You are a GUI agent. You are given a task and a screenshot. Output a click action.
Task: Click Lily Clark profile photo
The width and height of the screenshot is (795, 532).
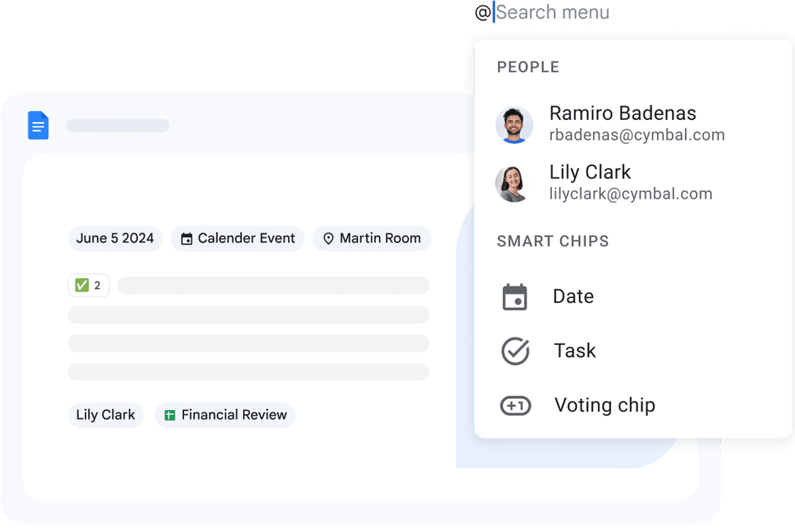coord(514,184)
